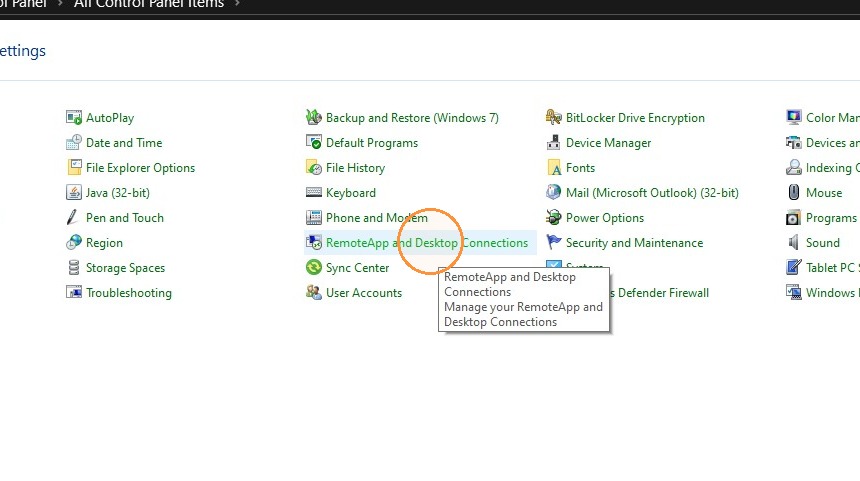Open Device Manager link
This screenshot has width=860, height=481.
[x=608, y=143]
